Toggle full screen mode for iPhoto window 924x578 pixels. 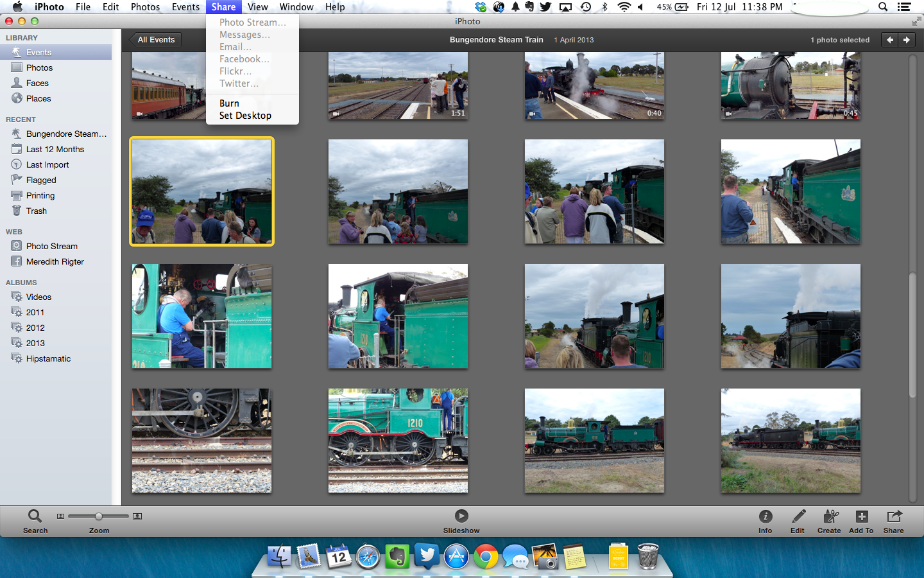(916, 22)
